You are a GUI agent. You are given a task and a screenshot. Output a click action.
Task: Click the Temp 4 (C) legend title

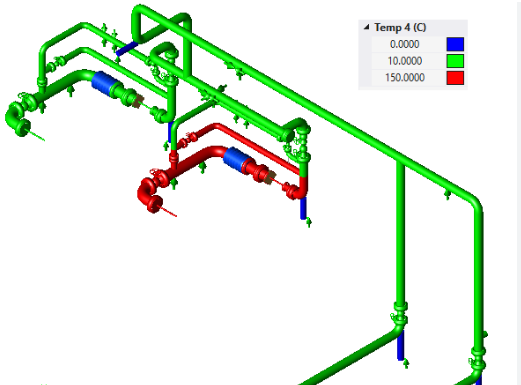click(400, 27)
